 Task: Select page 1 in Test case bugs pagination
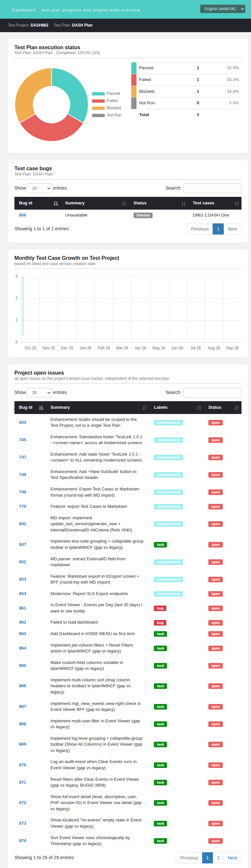pyautogui.click(x=218, y=229)
